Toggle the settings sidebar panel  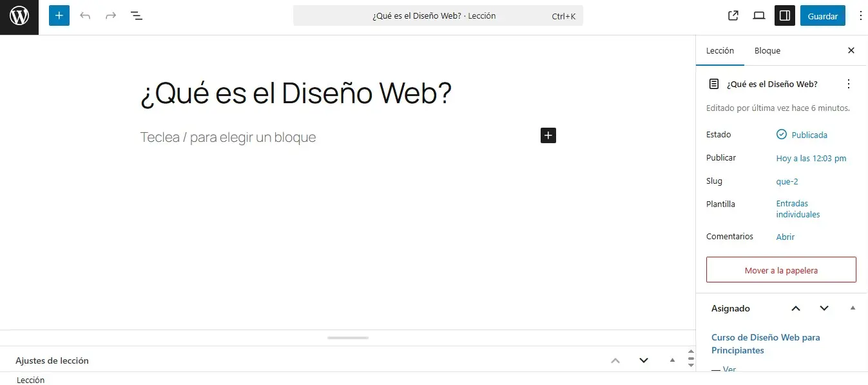pyautogui.click(x=785, y=15)
